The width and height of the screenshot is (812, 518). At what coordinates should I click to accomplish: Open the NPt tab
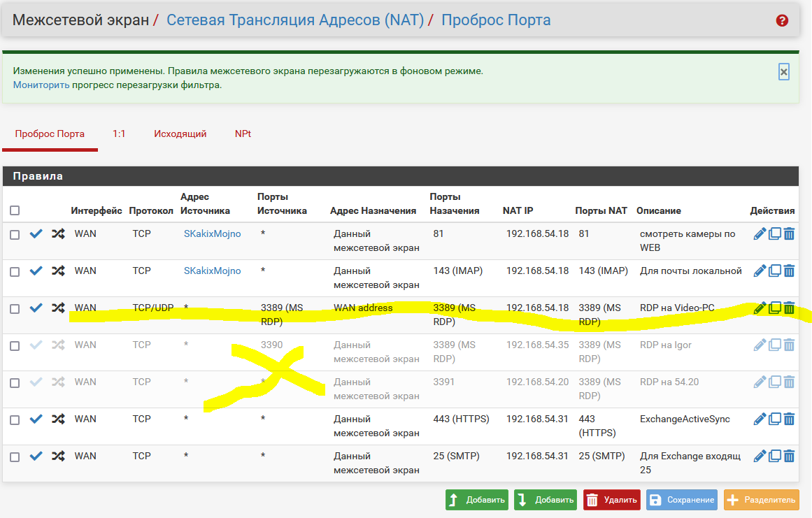pos(243,134)
